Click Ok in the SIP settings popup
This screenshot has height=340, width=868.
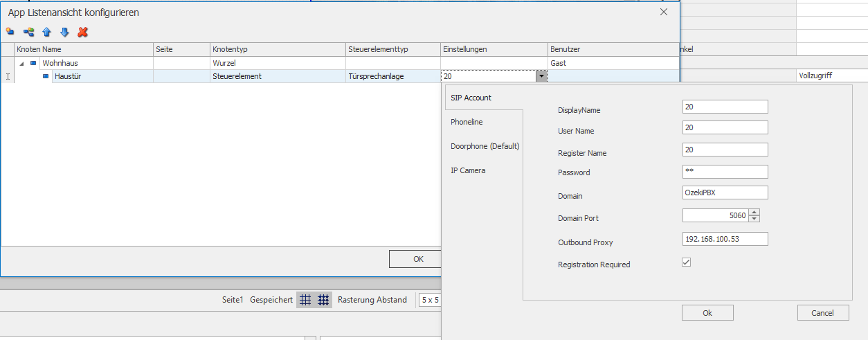707,313
